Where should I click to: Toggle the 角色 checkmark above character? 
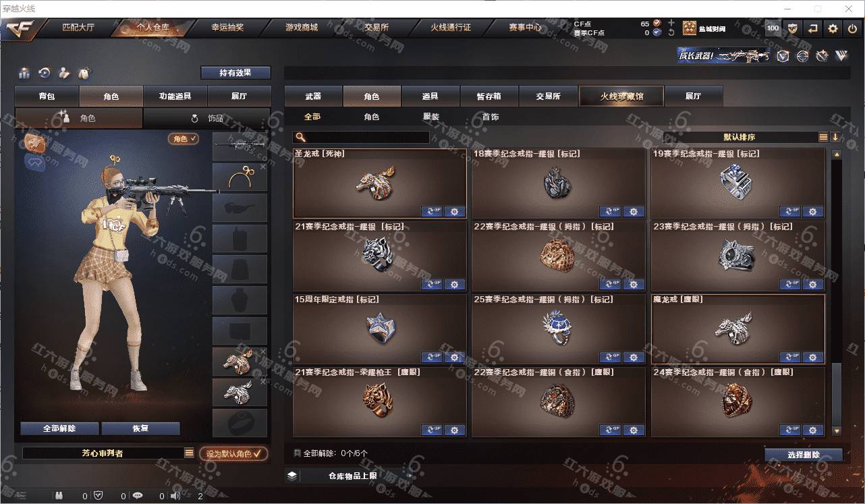pyautogui.click(x=184, y=138)
